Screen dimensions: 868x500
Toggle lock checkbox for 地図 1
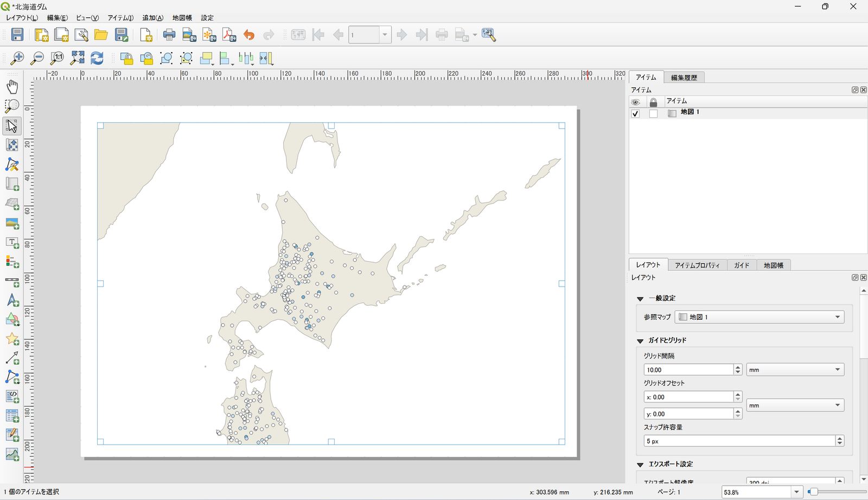coord(653,113)
